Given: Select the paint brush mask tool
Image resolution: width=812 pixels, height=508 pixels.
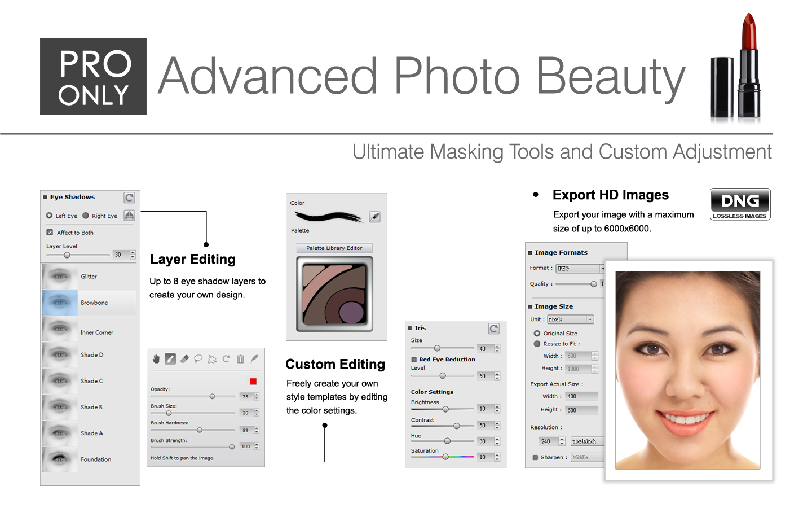Looking at the screenshot, I should click(x=170, y=359).
